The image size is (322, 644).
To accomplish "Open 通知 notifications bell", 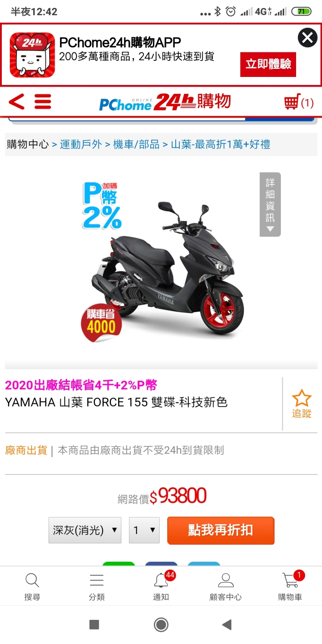I will click(x=161, y=586).
